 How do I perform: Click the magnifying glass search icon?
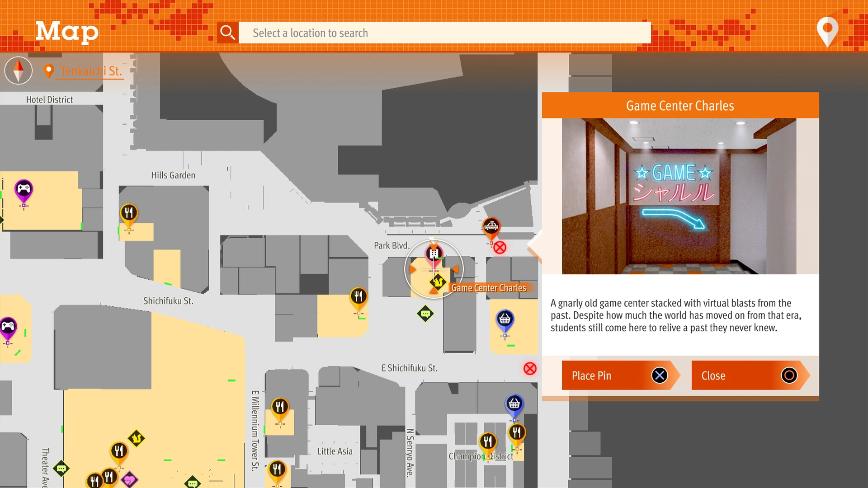[227, 33]
